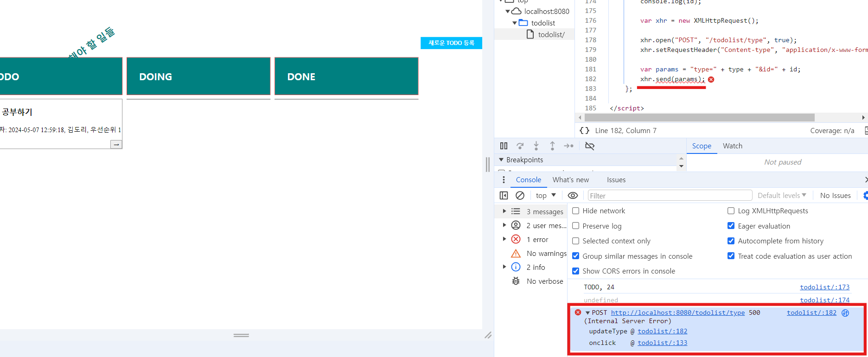This screenshot has height=357, width=868.
Task: Uncheck Treat code evaluation as user action
Action: (x=731, y=256)
